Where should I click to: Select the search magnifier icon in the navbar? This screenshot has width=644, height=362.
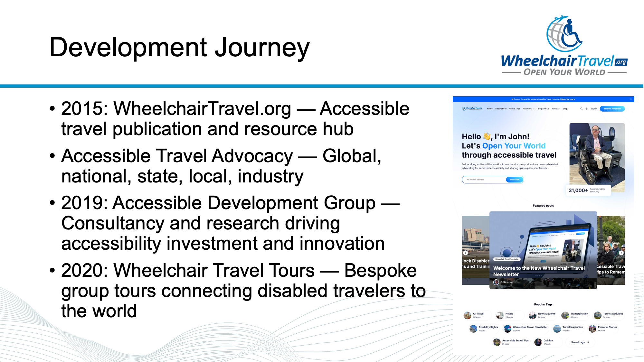pyautogui.click(x=581, y=109)
